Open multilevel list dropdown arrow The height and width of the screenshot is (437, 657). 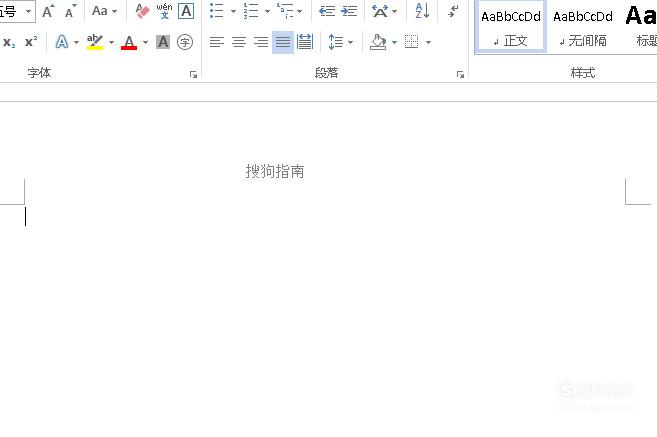300,11
